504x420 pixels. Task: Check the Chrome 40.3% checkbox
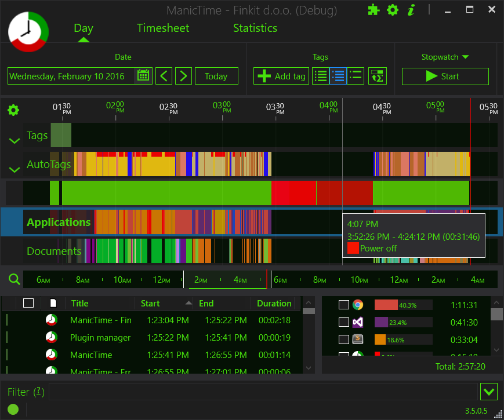(x=344, y=305)
